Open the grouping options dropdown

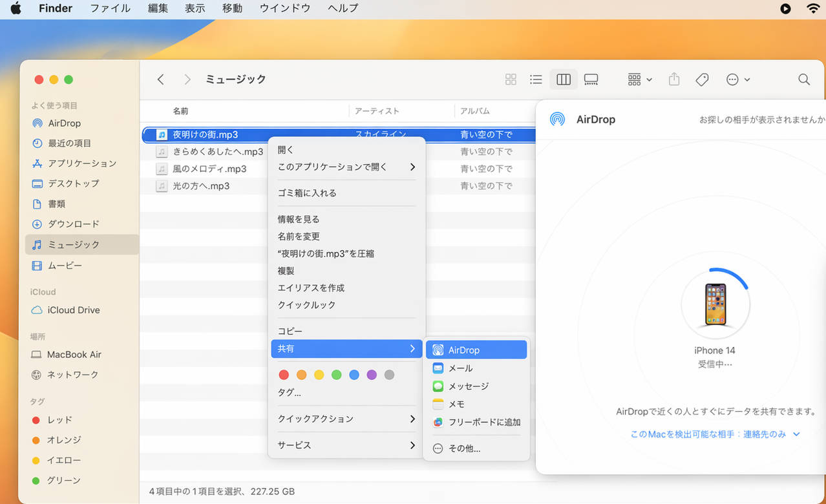pos(637,79)
